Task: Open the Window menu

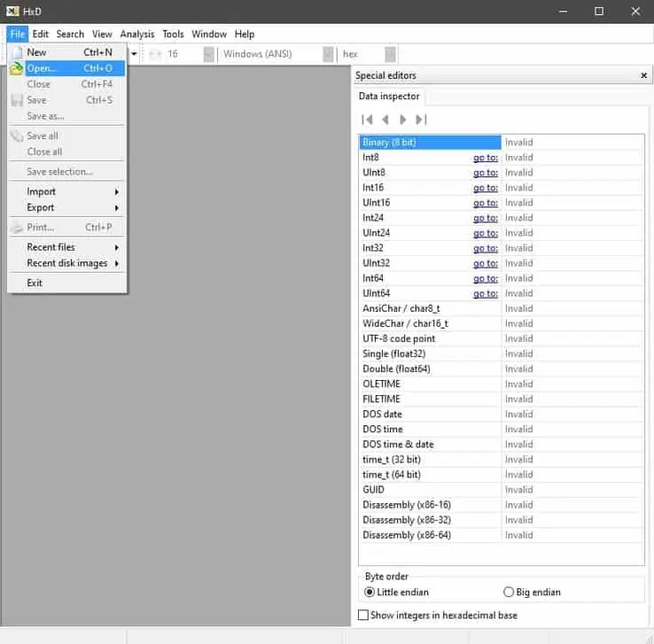Action: (209, 35)
